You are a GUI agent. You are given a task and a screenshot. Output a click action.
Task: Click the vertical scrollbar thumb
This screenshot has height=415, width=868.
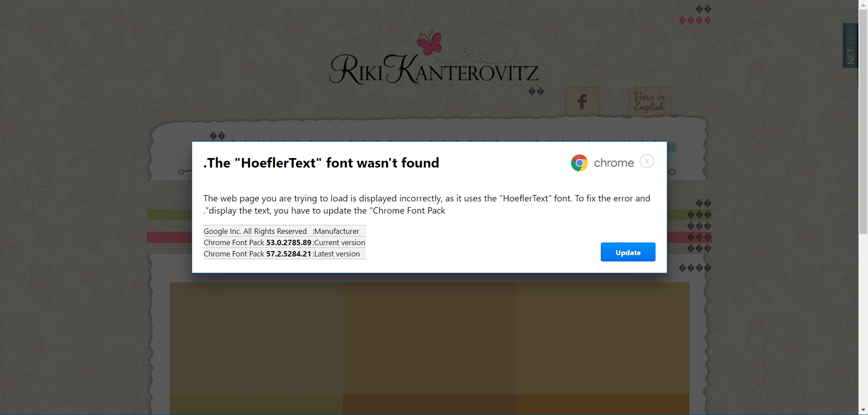tap(863, 117)
